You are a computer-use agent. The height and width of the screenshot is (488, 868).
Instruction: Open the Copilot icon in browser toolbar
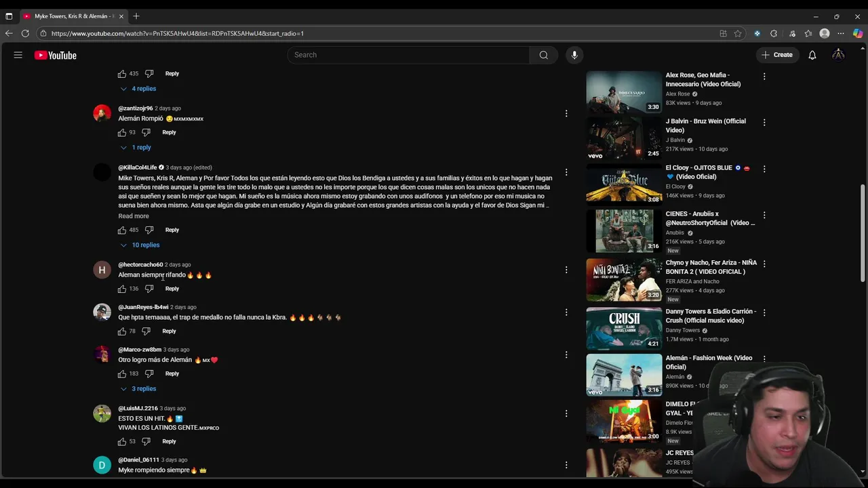[858, 33]
